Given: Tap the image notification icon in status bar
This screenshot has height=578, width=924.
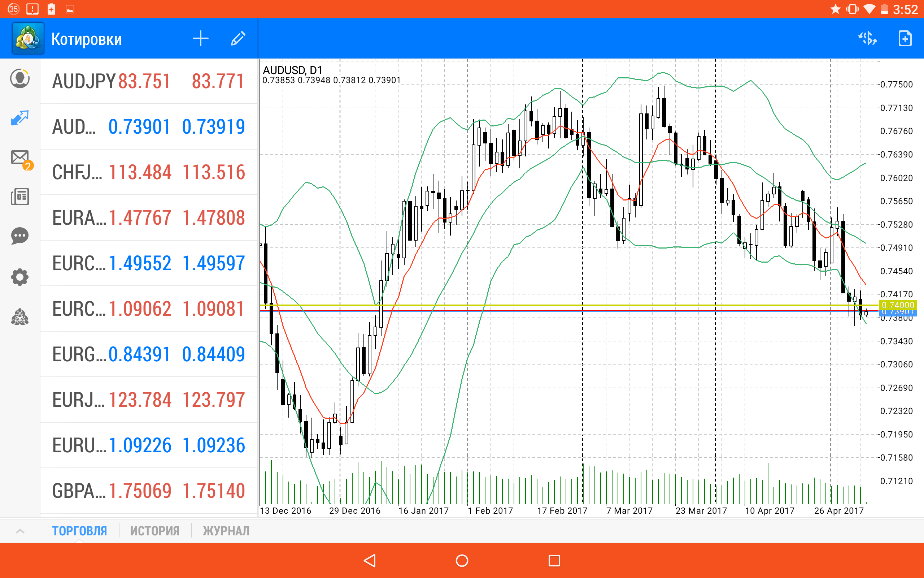Looking at the screenshot, I should 70,9.
